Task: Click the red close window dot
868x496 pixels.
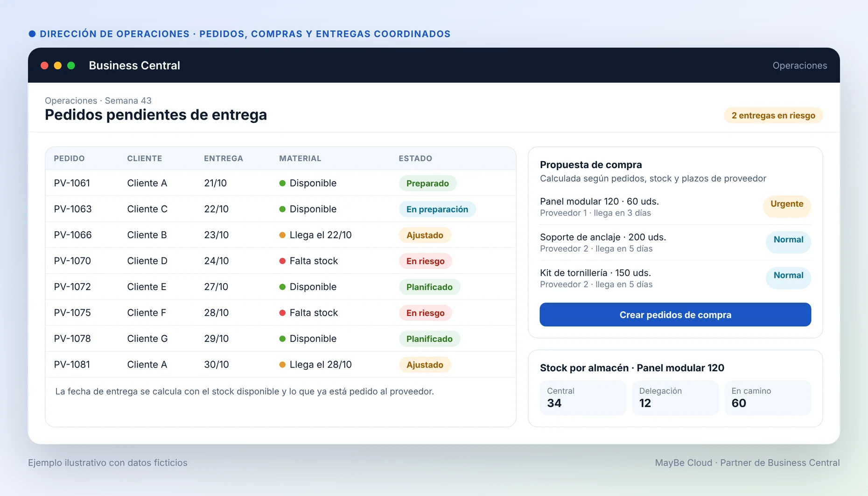Action: [x=45, y=65]
